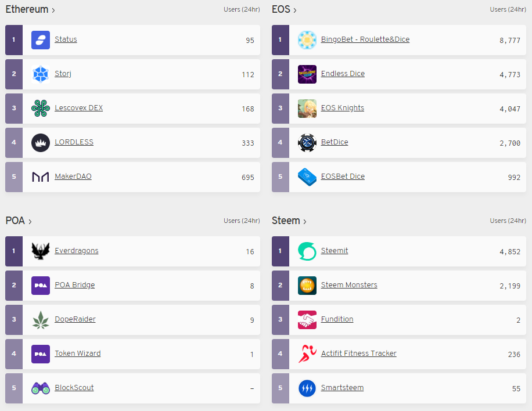Select the MakerDAO logo icon
This screenshot has height=411, width=532.
point(39,176)
